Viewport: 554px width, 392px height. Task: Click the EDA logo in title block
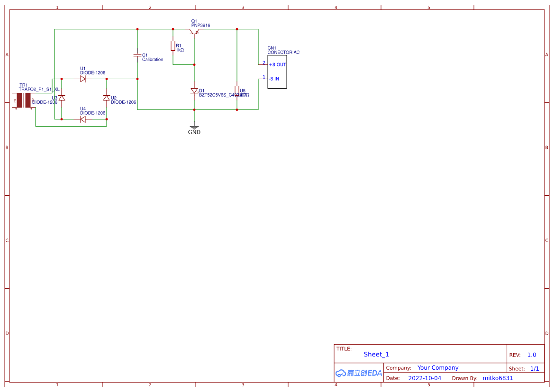(359, 373)
